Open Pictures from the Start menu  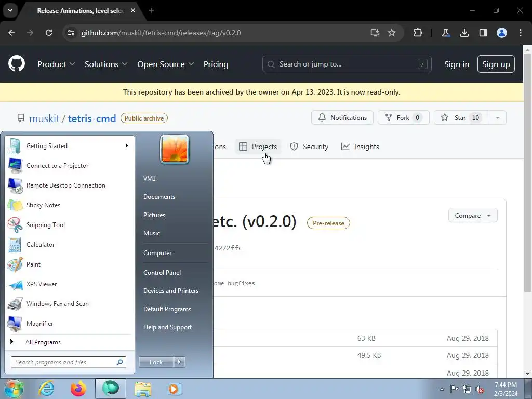tap(154, 215)
